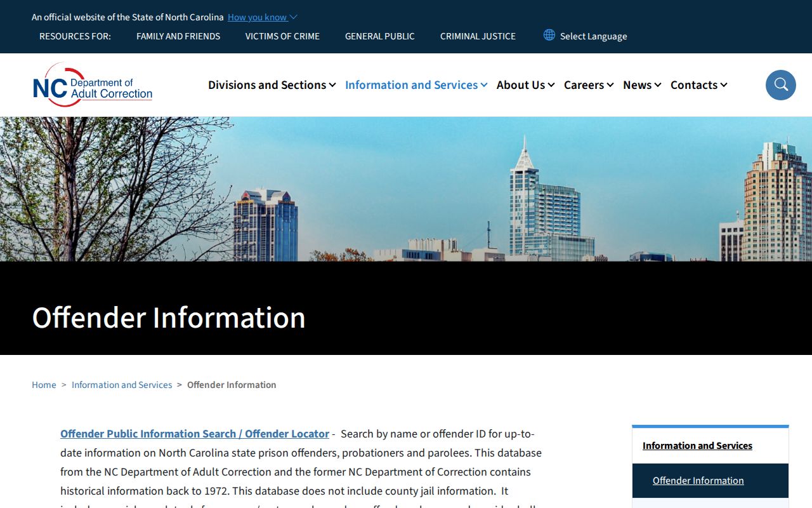Go to Family and Friends resources

pos(178,36)
